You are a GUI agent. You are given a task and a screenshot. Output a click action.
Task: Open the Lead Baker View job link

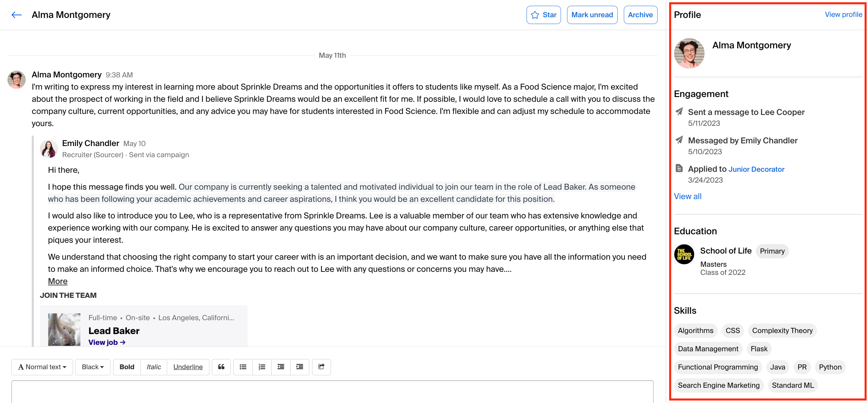107,342
